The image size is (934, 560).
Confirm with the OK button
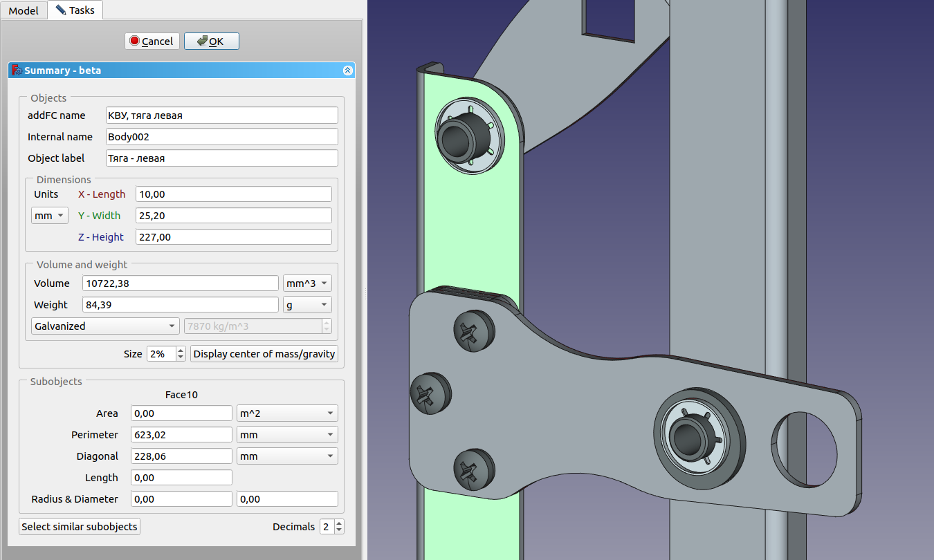(x=211, y=41)
